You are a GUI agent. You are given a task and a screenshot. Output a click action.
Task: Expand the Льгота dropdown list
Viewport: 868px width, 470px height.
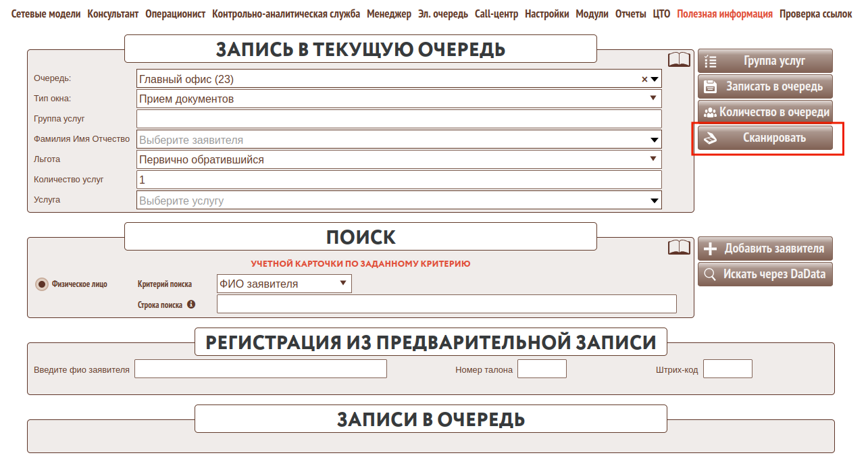pyautogui.click(x=653, y=159)
